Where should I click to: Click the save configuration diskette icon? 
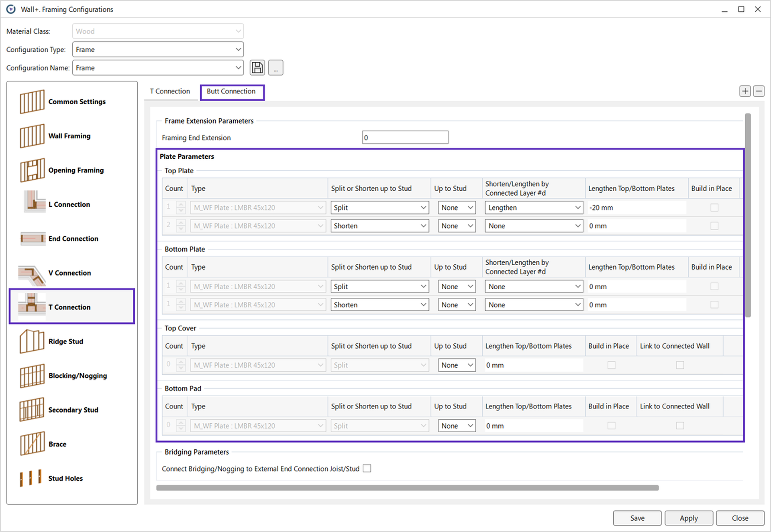257,67
